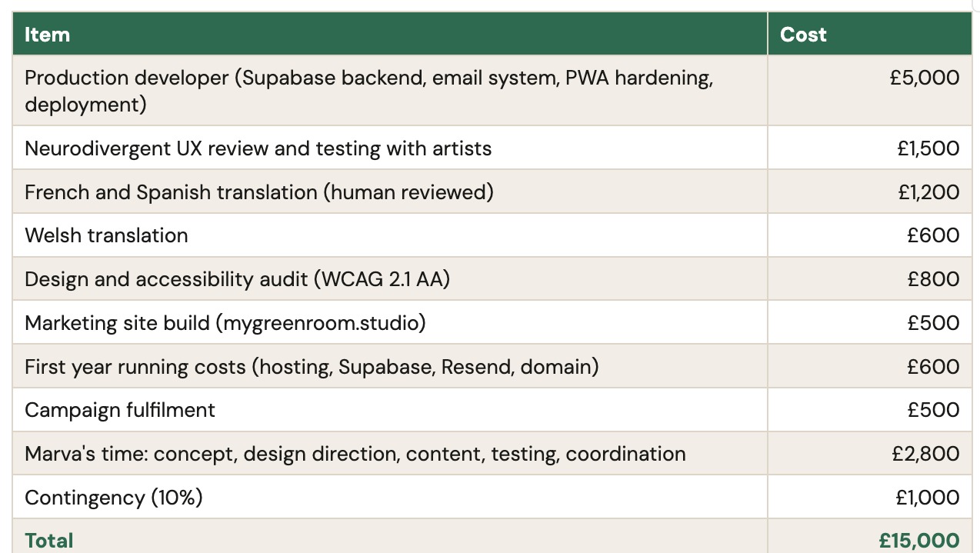The height and width of the screenshot is (553, 980).
Task: Select the £15,000 total amount
Action: 918,541
